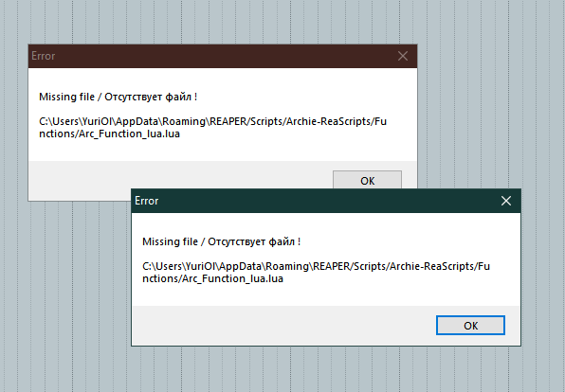Click OK in the background Error dialog

(367, 180)
